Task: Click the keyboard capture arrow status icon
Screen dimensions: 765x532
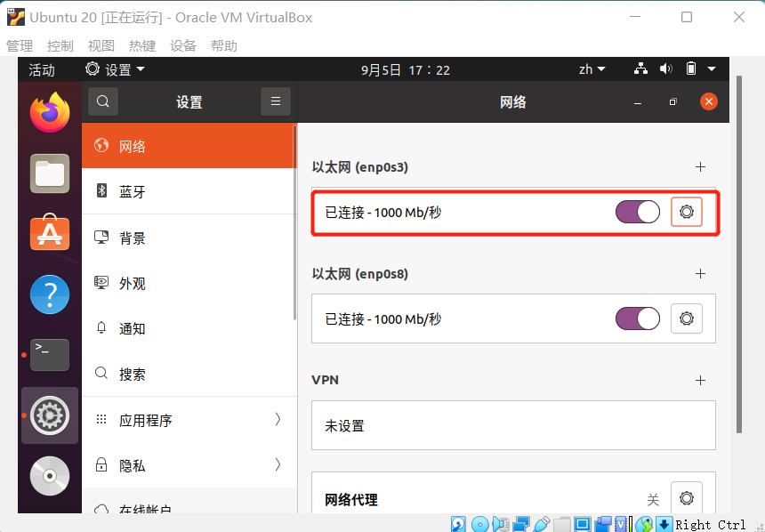Action: tap(664, 524)
